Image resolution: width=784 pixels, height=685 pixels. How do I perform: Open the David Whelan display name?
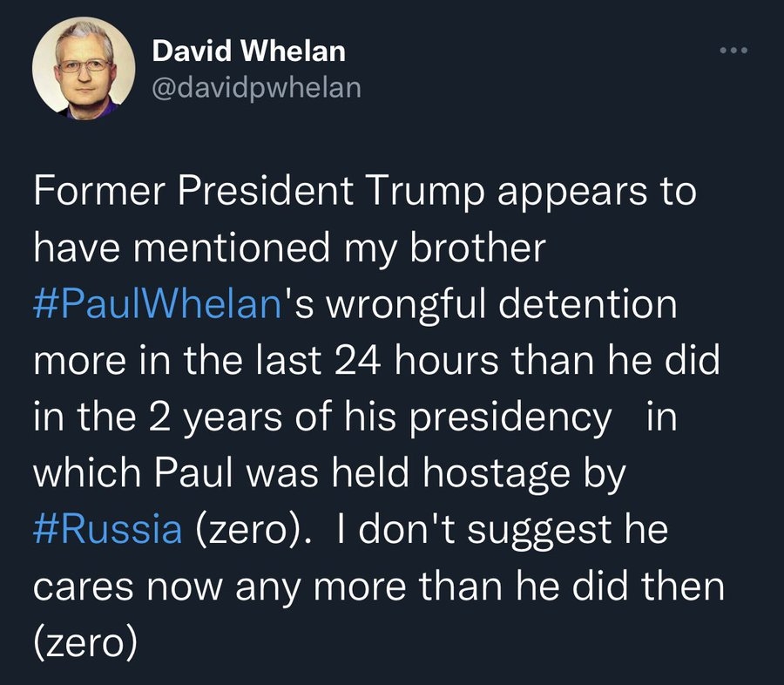tap(249, 51)
